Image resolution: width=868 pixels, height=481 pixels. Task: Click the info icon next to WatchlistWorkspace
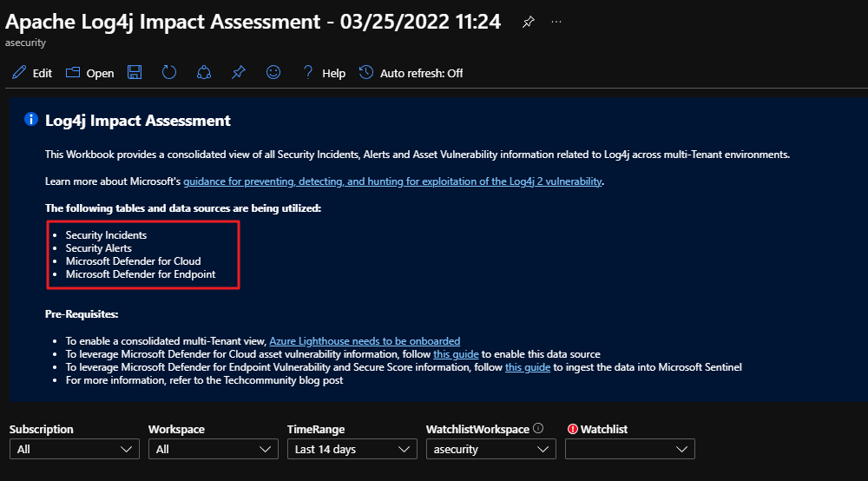(x=538, y=428)
